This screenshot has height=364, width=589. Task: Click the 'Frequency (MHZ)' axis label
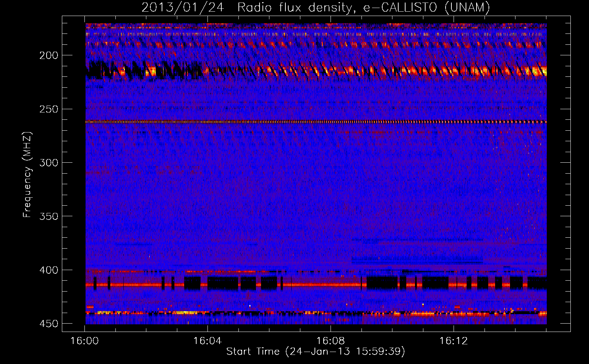(27, 175)
